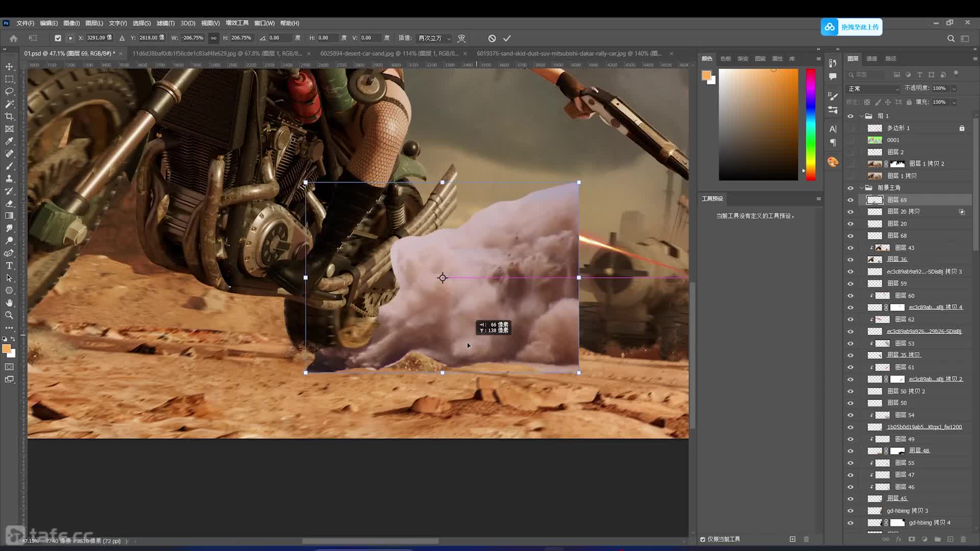Toggle the reference point checkbox in options bar
This screenshot has height=551, width=980.
coord(58,38)
